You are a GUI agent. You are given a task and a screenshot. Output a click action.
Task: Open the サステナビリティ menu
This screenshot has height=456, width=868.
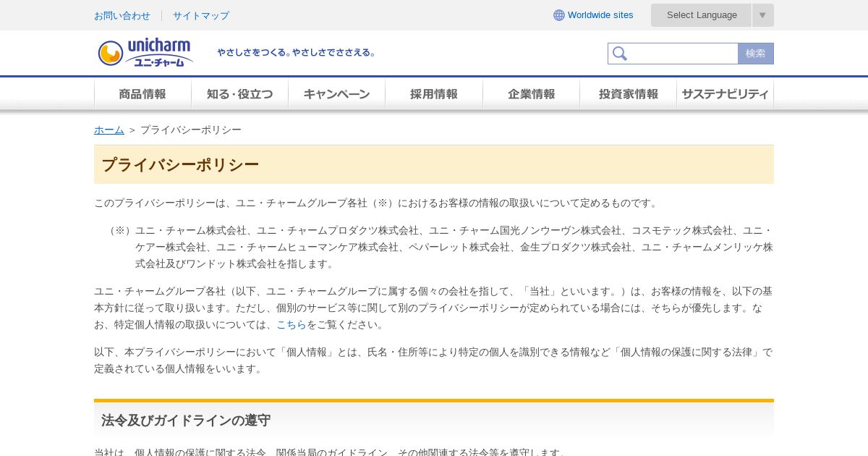725,94
